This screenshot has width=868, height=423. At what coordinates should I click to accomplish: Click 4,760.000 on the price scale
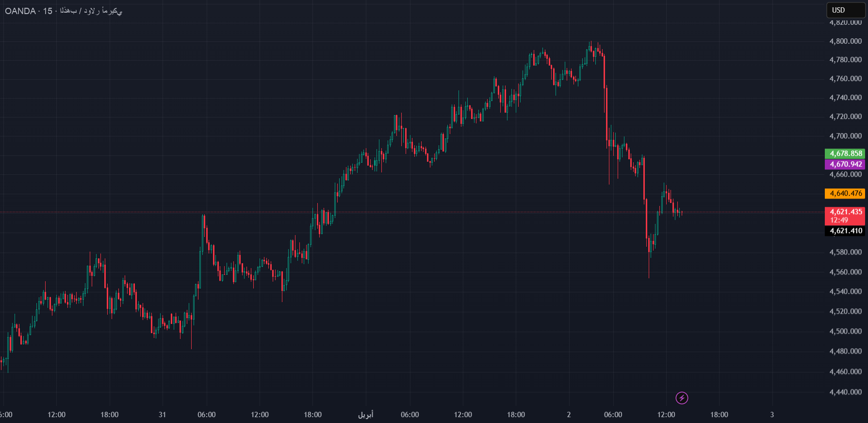pyautogui.click(x=845, y=79)
